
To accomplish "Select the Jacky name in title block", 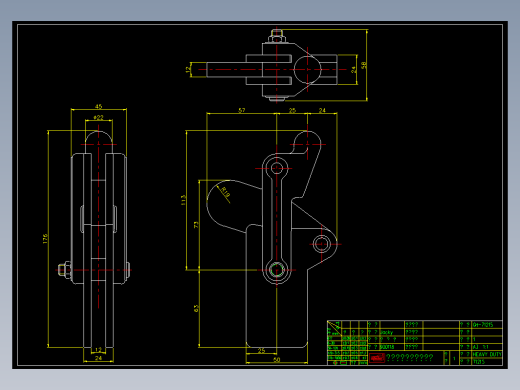I will (386, 332).
